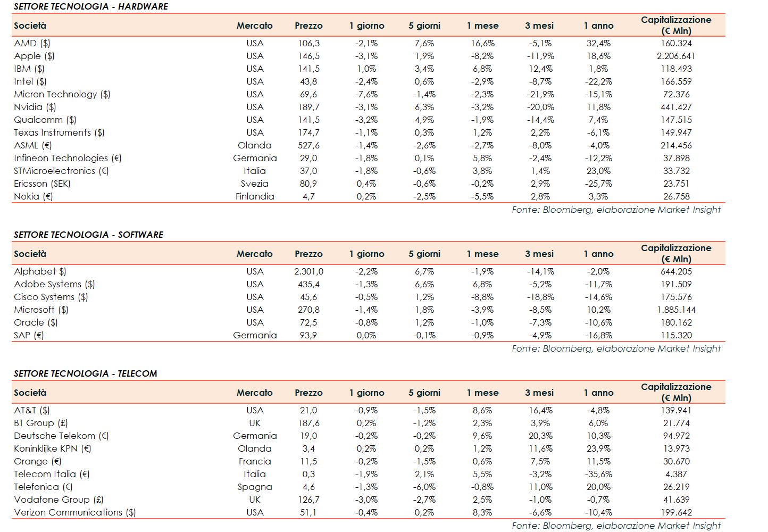Select the Apple market capitalization value 2.206.641

[x=675, y=56]
